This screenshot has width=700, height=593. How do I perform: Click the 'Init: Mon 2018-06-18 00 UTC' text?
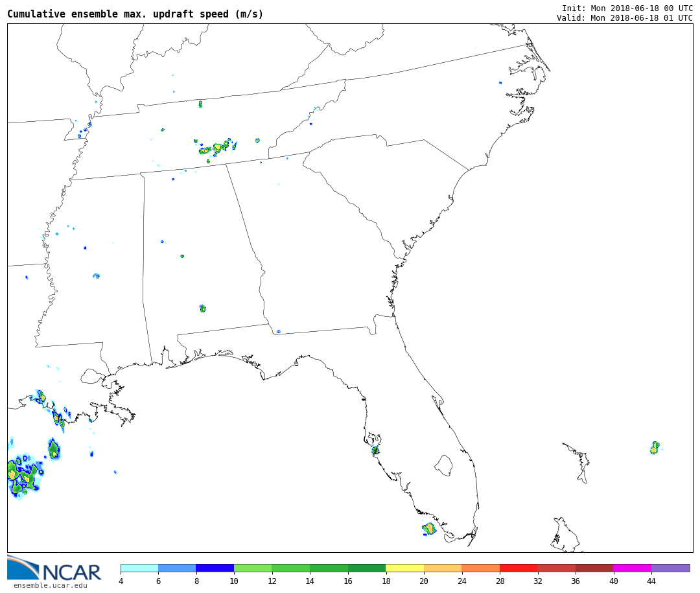627,8
